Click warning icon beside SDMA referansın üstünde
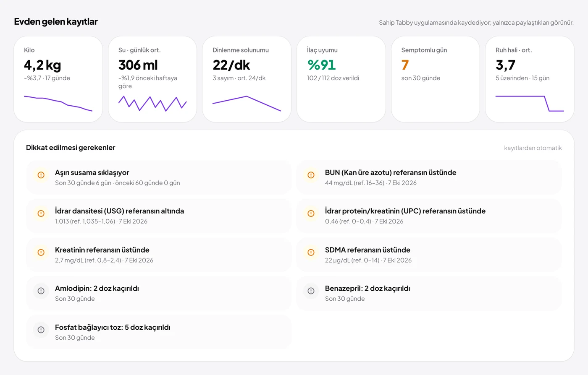 point(311,253)
